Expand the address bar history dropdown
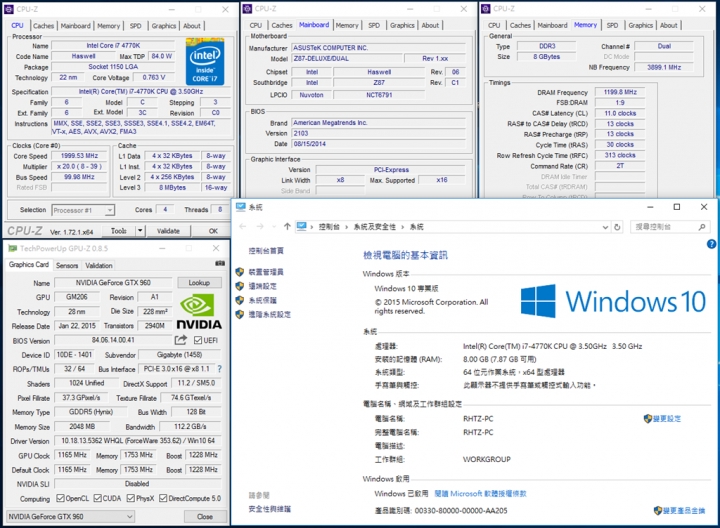Screen dimensions: 720x528 click(605, 227)
